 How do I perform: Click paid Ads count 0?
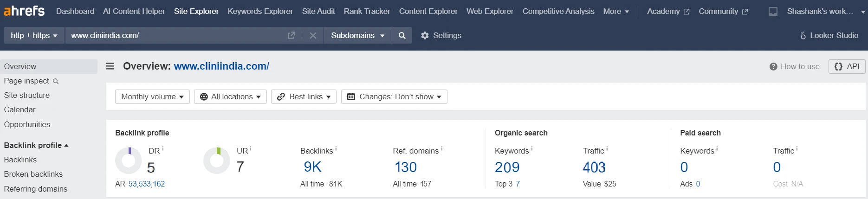pyautogui.click(x=698, y=184)
